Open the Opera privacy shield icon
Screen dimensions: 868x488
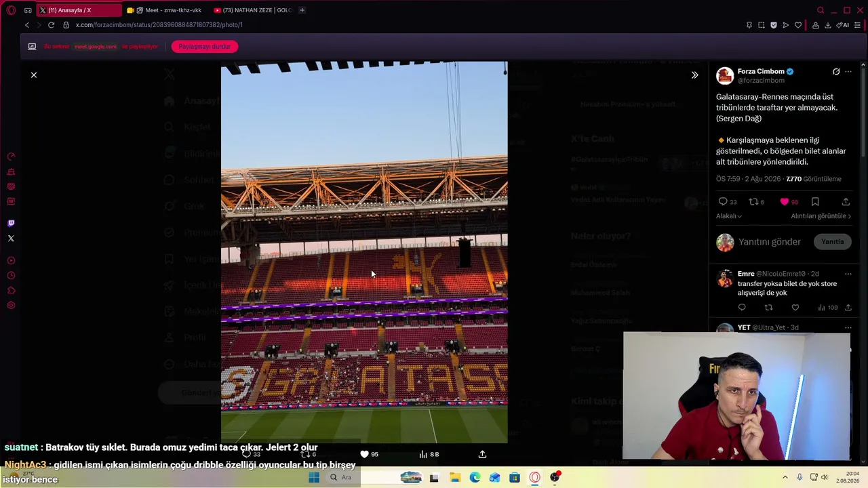(774, 25)
